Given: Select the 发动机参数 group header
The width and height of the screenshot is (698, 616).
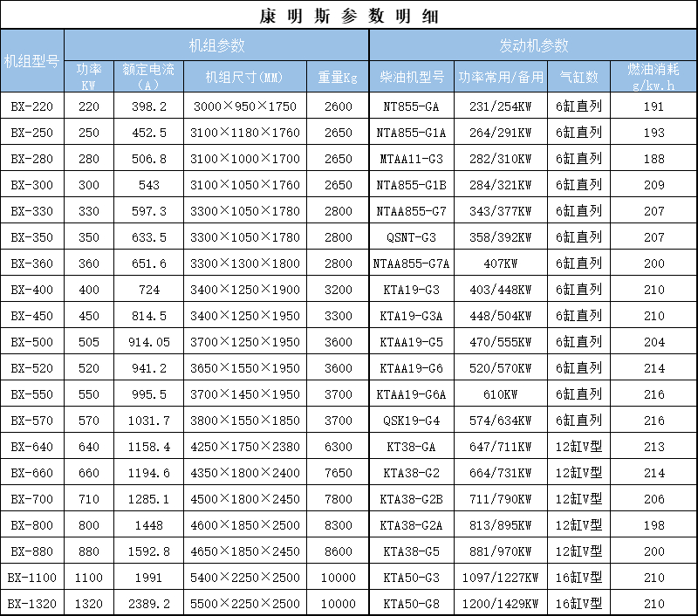Looking at the screenshot, I should [x=533, y=45].
